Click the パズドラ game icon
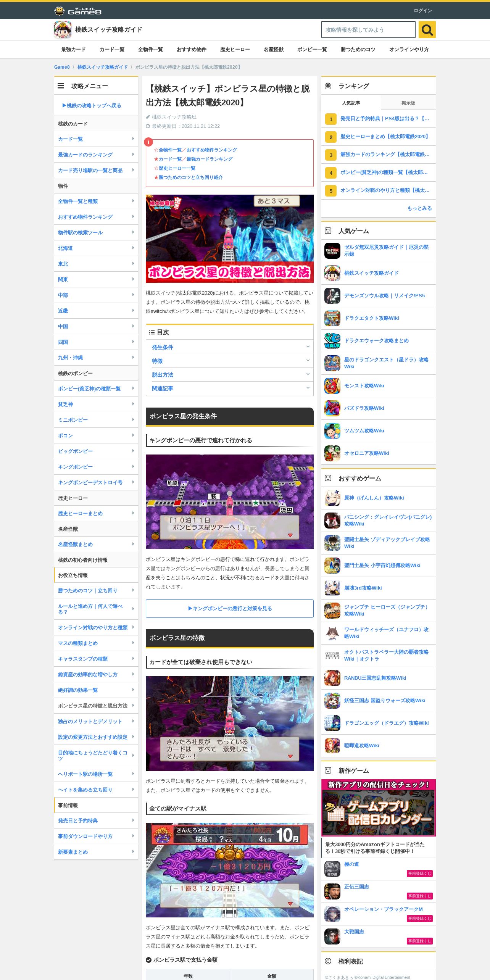This screenshot has height=980, width=490. pyautogui.click(x=332, y=408)
